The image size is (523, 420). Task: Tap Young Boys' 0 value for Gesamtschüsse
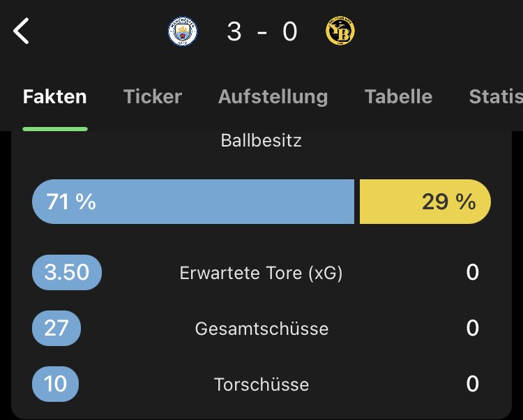click(473, 328)
